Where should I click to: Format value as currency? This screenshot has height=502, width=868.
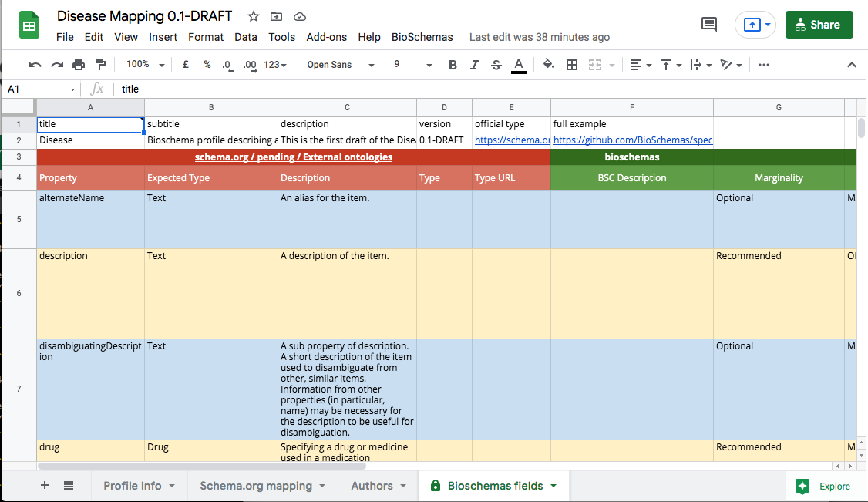[x=185, y=65]
